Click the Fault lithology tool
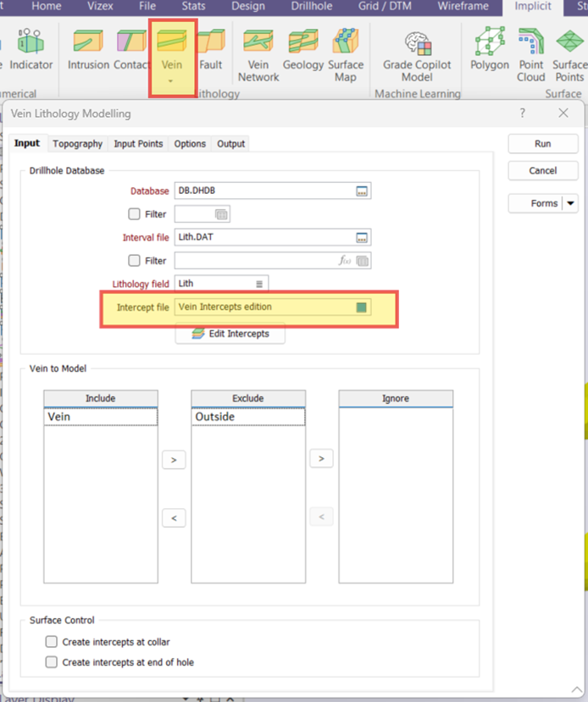 [210, 49]
